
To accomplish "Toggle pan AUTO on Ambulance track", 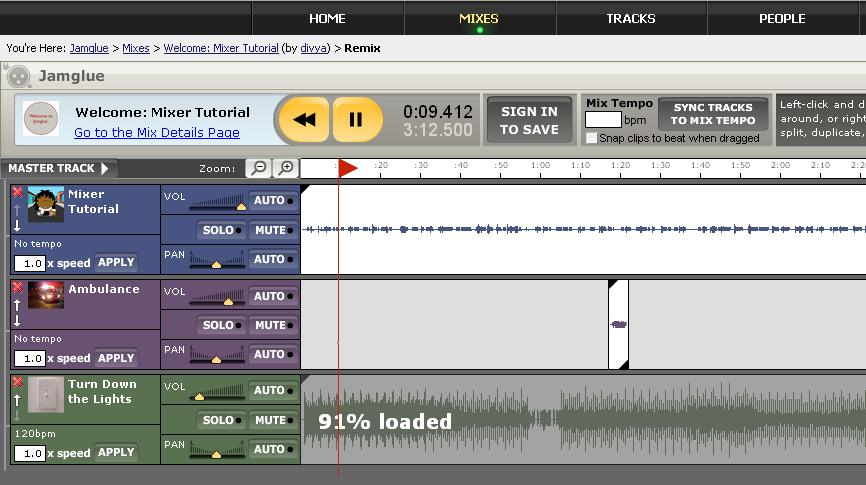I will pyautogui.click(x=273, y=354).
